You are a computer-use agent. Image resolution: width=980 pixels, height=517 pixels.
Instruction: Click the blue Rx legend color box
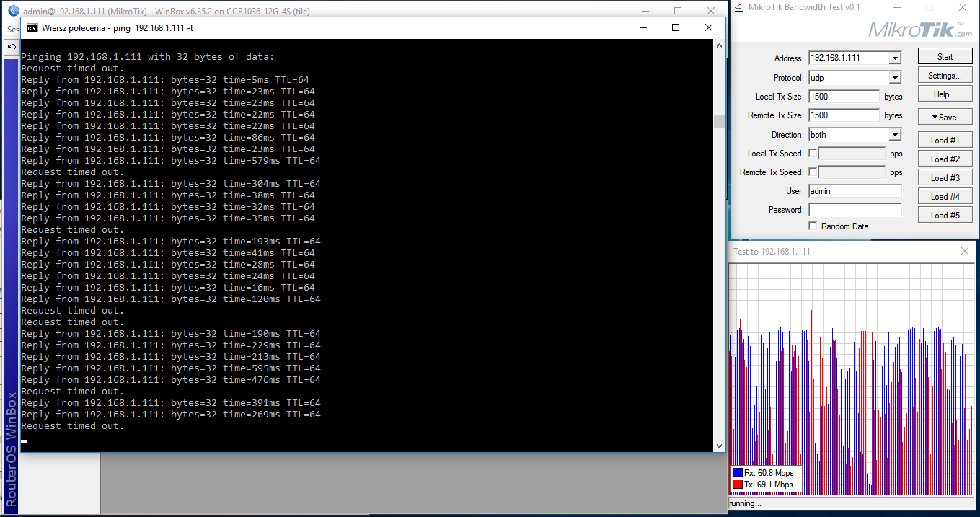pyautogui.click(x=737, y=473)
